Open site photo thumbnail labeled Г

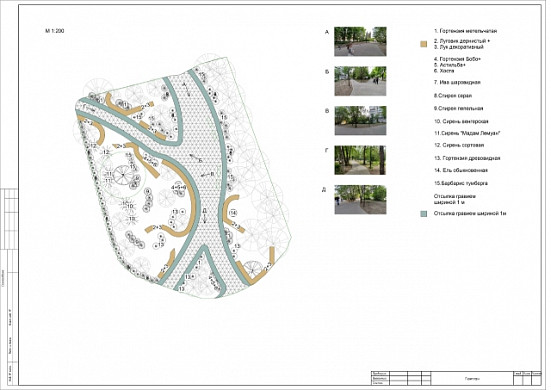tap(360, 160)
